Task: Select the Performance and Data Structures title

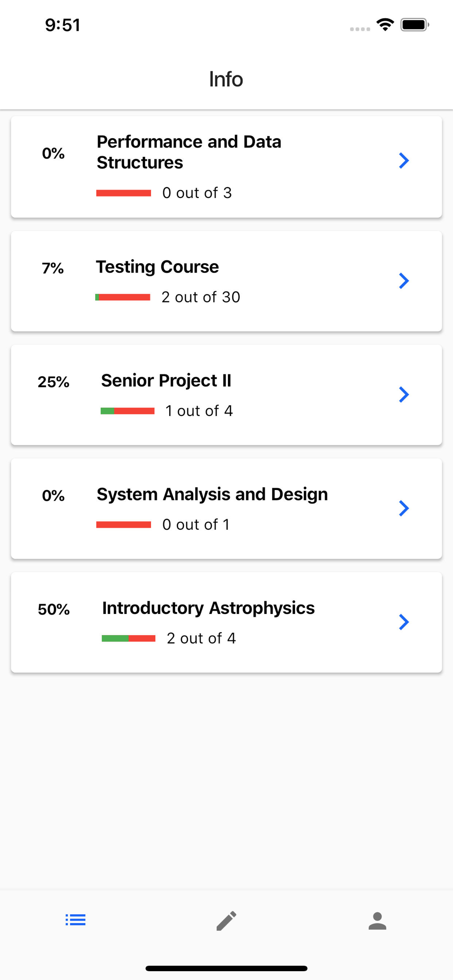Action: tap(189, 152)
